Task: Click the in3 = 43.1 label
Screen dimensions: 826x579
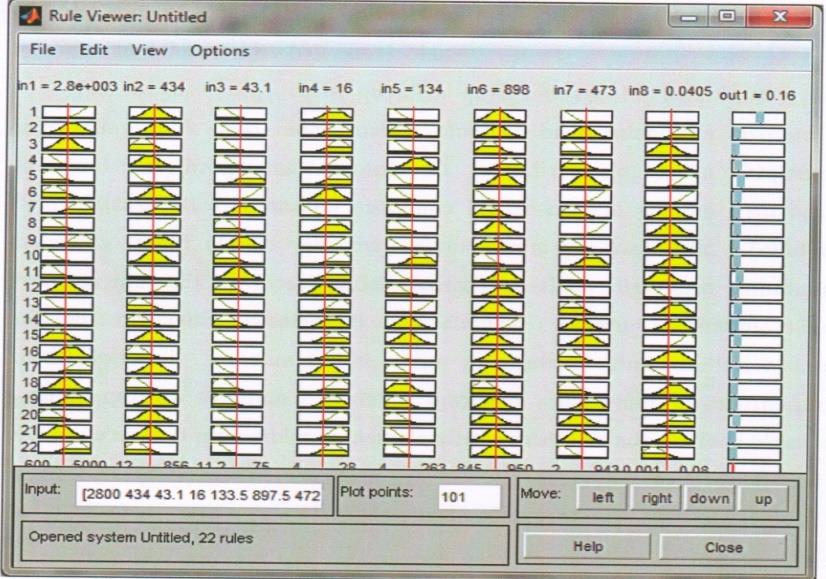Action: 238,87
